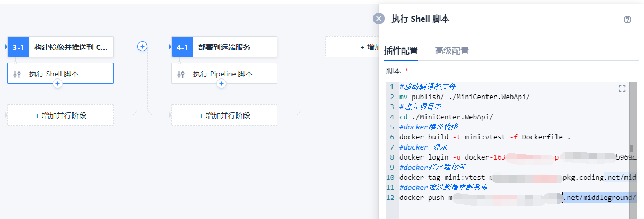
Task: Add parallel stage under stage 4-1
Action: pos(224,115)
